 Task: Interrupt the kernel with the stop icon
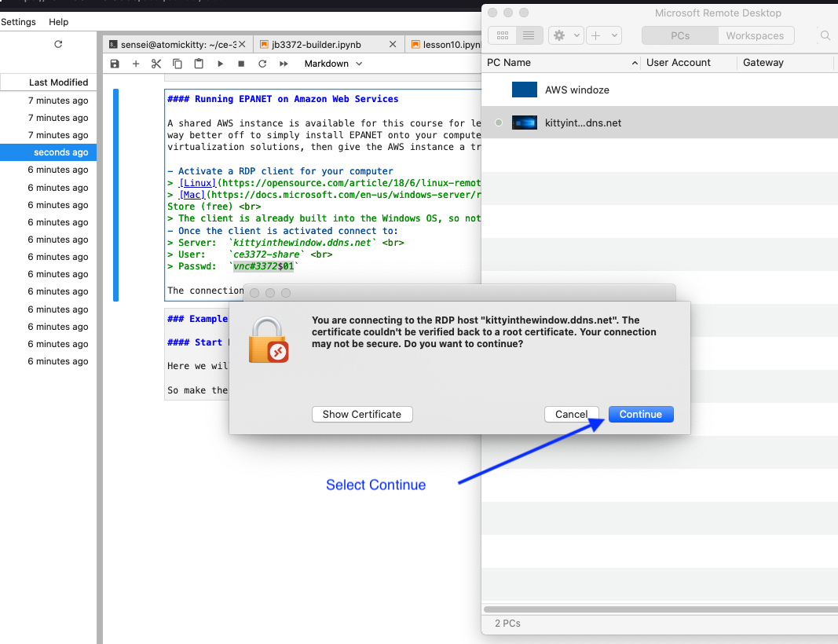(241, 64)
